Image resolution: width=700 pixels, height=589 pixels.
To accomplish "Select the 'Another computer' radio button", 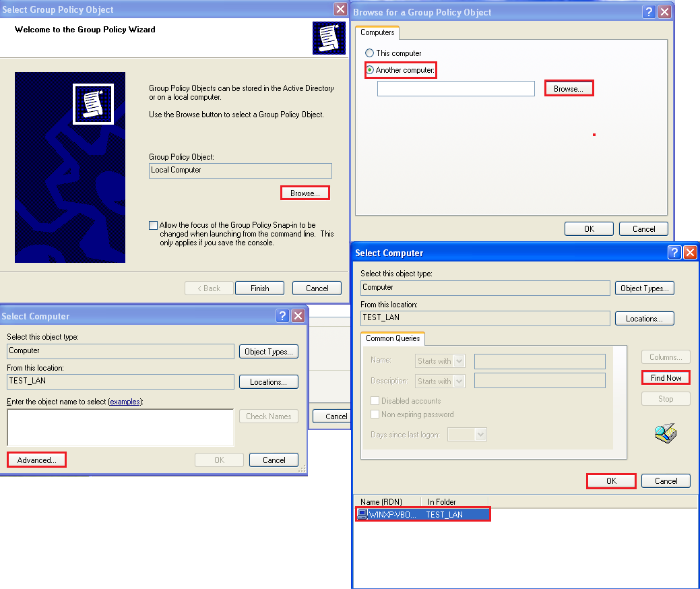I will click(x=370, y=70).
